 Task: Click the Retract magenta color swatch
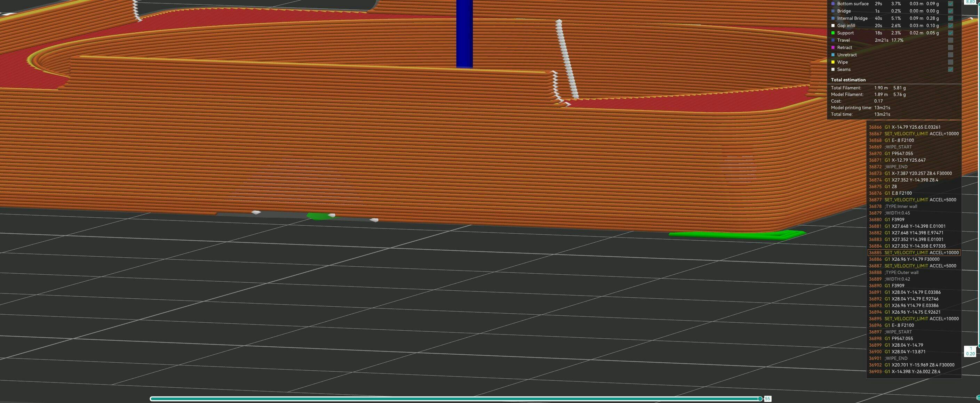coord(833,48)
